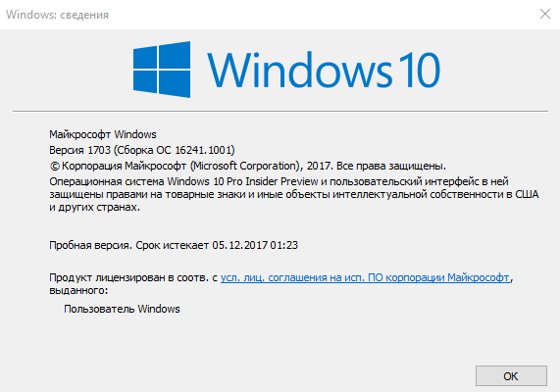Screen dimensions: 560x392
Task: Click the Пользователь Windows licensee name
Action: [122, 309]
